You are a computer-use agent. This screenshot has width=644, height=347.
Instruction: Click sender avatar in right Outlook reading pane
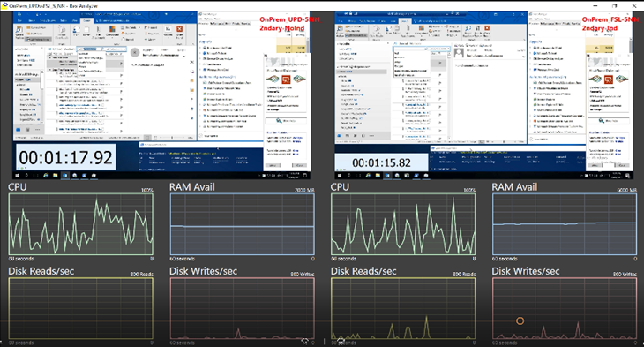(x=459, y=53)
